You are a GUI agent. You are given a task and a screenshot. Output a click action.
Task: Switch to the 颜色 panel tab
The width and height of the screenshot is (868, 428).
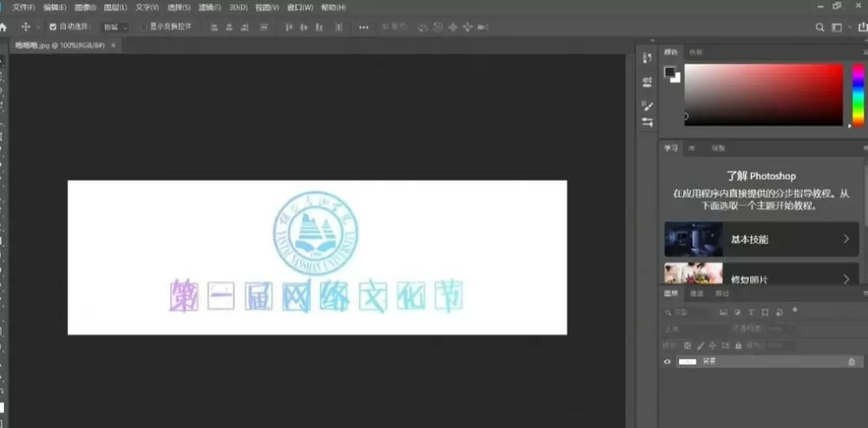671,53
